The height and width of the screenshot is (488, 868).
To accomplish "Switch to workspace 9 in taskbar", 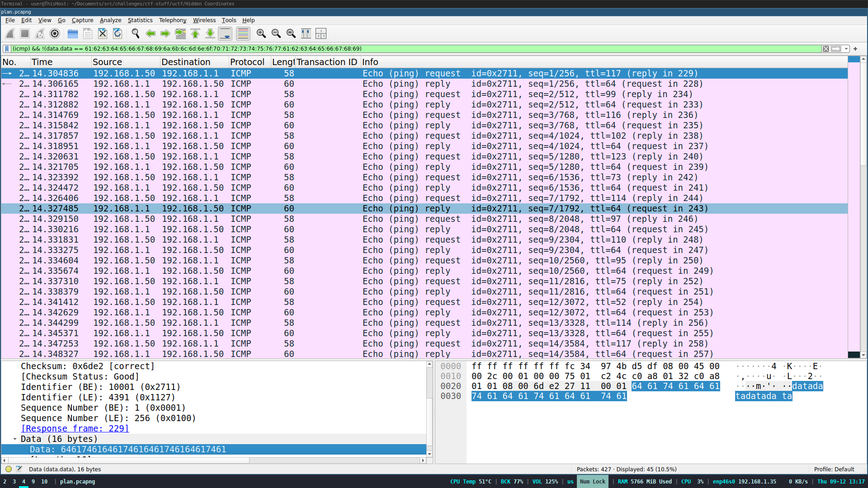I will (x=33, y=482).
